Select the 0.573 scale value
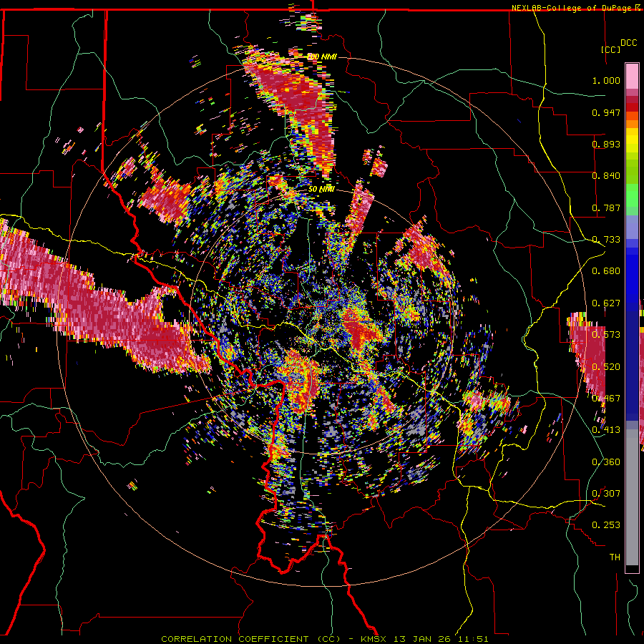The width and height of the screenshot is (644, 644). (x=606, y=335)
